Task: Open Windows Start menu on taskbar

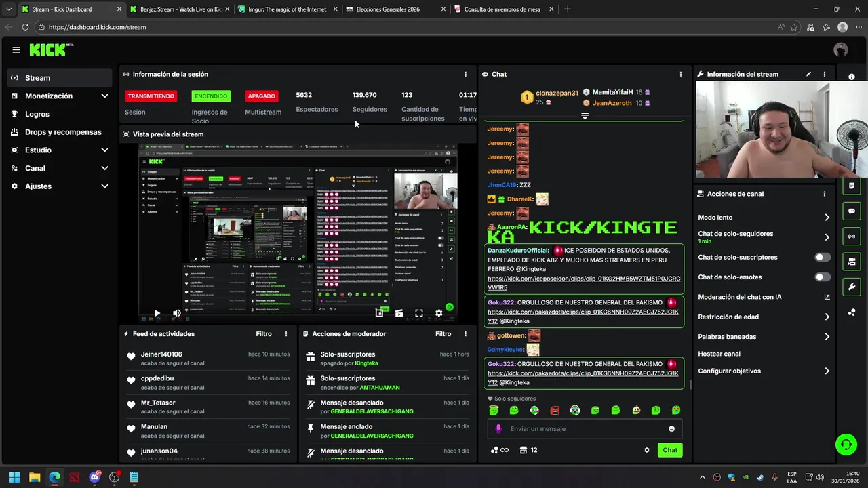Action: [x=14, y=477]
